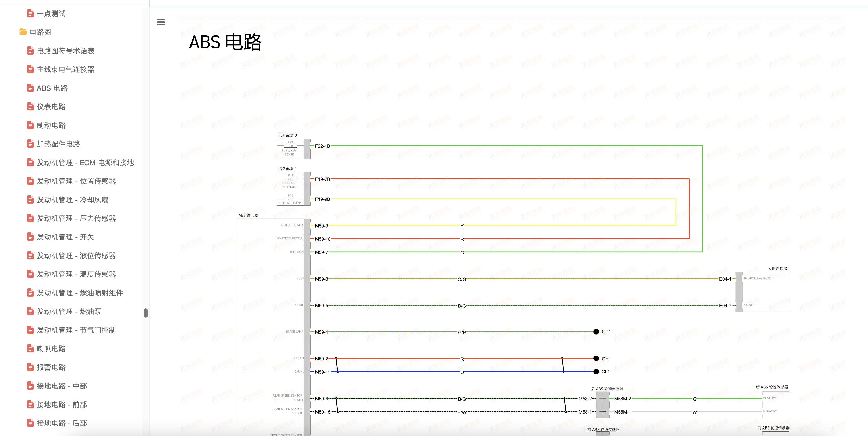868x436 pixels.
Task: Open 接地电路 - 后部
Action: 62,423
